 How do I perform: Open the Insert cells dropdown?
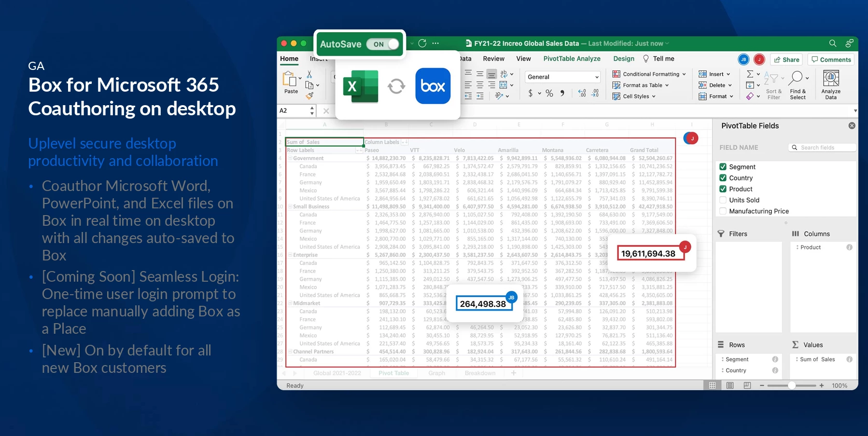(728, 74)
